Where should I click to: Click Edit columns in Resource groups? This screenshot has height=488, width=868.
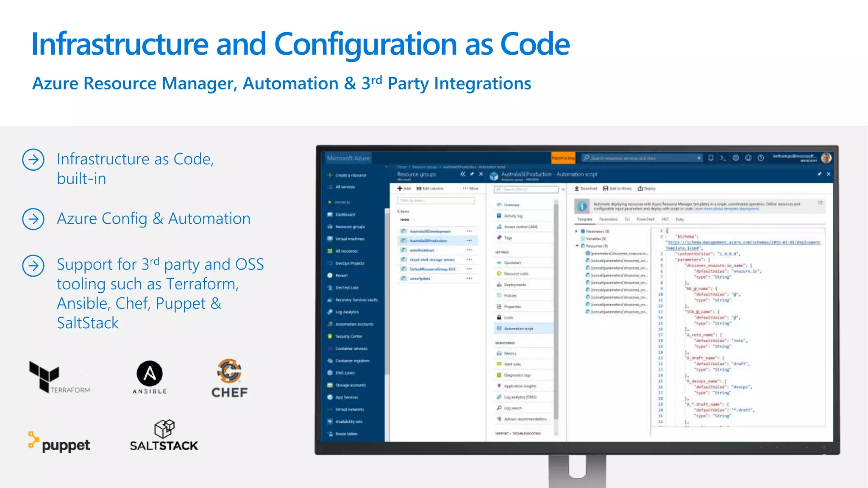430,189
